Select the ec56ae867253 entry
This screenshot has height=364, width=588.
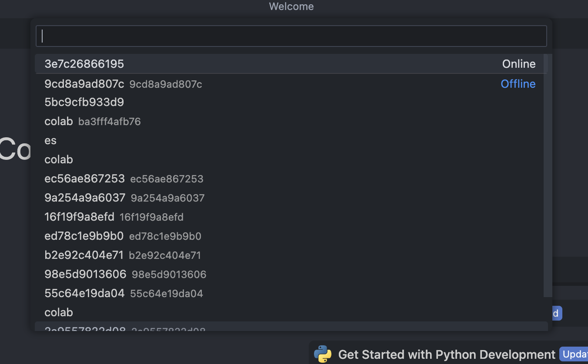pos(85,179)
